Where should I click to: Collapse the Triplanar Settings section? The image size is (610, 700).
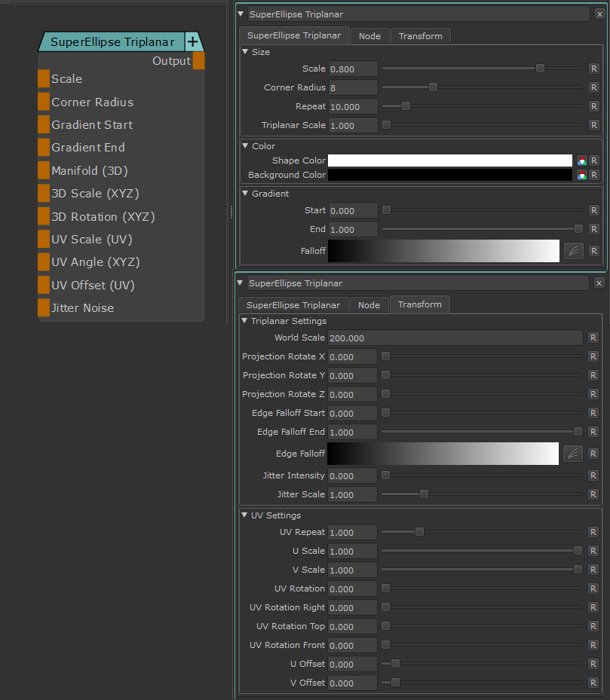[x=244, y=321]
